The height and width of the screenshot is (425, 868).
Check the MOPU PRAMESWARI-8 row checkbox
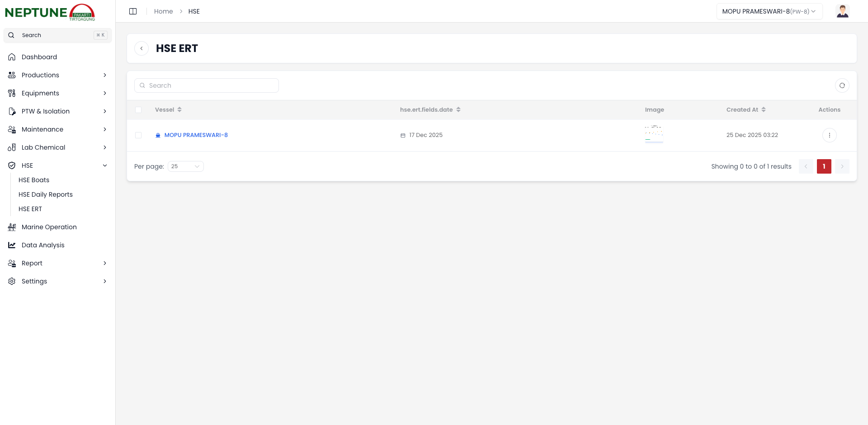[x=138, y=135]
